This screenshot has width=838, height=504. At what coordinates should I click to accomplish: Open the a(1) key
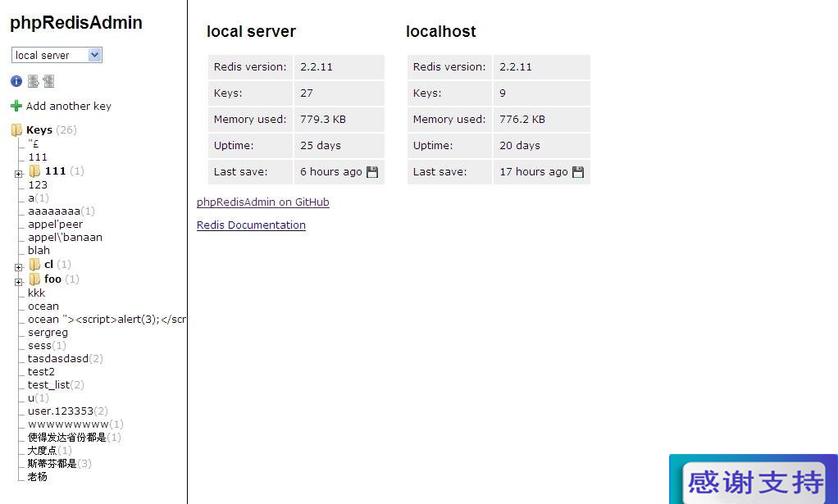point(39,198)
